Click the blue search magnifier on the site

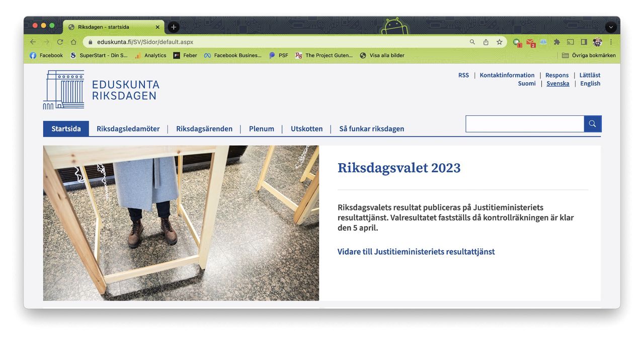(x=592, y=123)
